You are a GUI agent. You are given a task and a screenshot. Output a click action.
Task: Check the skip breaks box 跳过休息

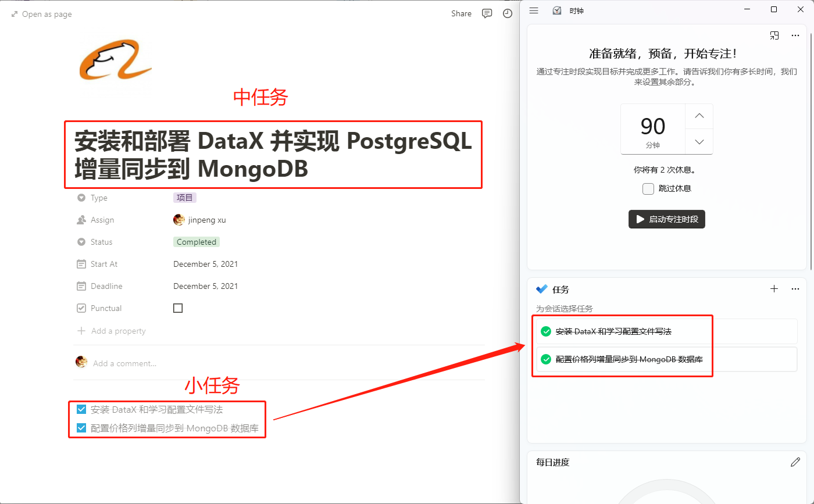648,188
